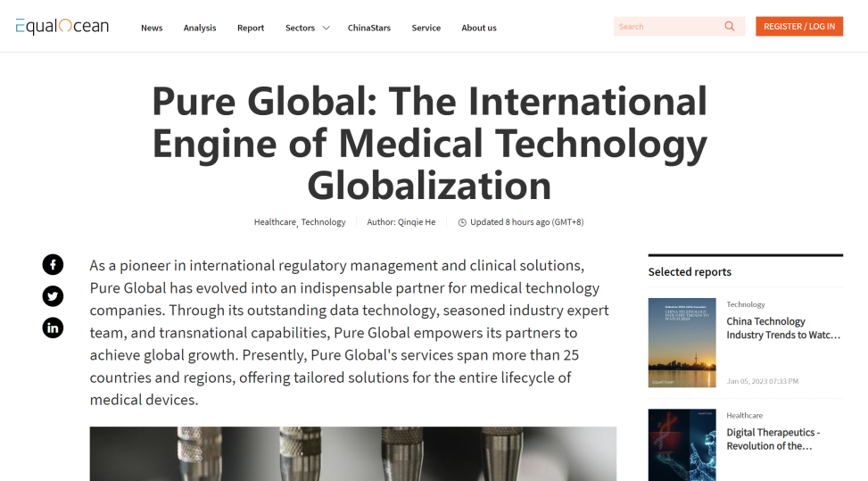
Task: Share article on LinkedIn icon
Action: pos(53,328)
